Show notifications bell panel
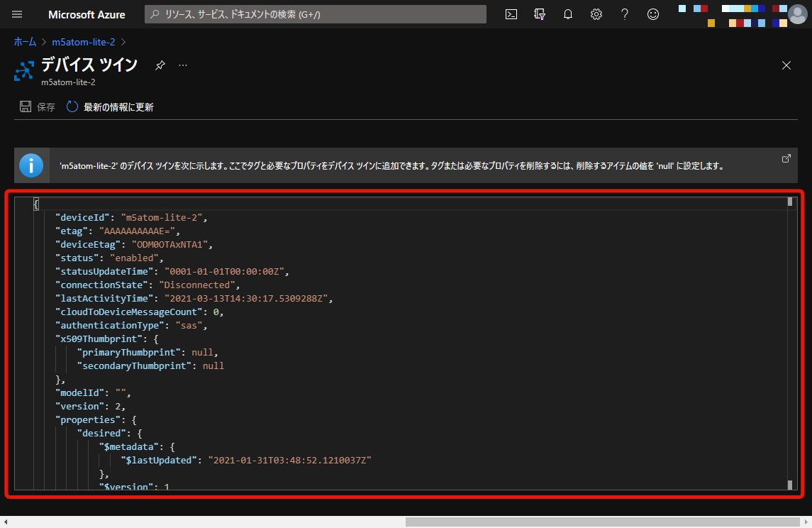Image resolution: width=812 pixels, height=528 pixels. pyautogui.click(x=568, y=14)
